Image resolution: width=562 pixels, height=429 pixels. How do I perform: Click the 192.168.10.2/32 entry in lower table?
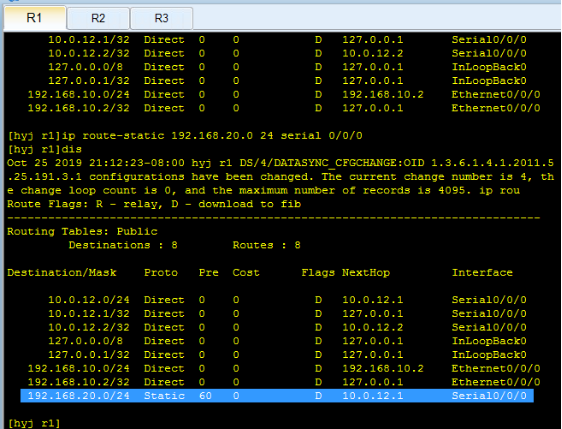[78, 382]
